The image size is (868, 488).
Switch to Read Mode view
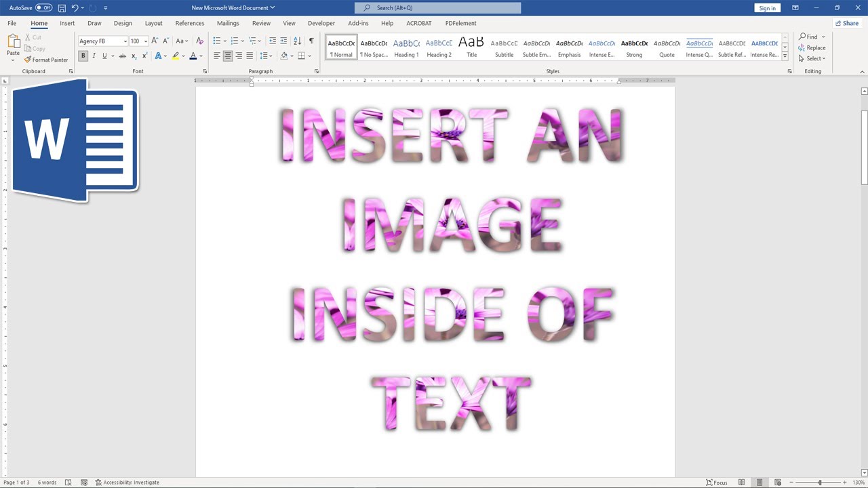coord(741,483)
